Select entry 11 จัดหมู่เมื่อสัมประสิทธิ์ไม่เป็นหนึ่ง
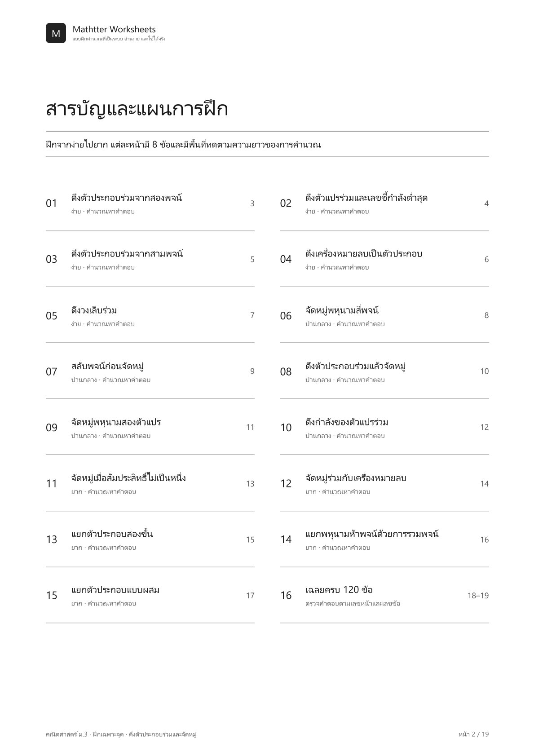The image size is (534, 756). point(150,483)
